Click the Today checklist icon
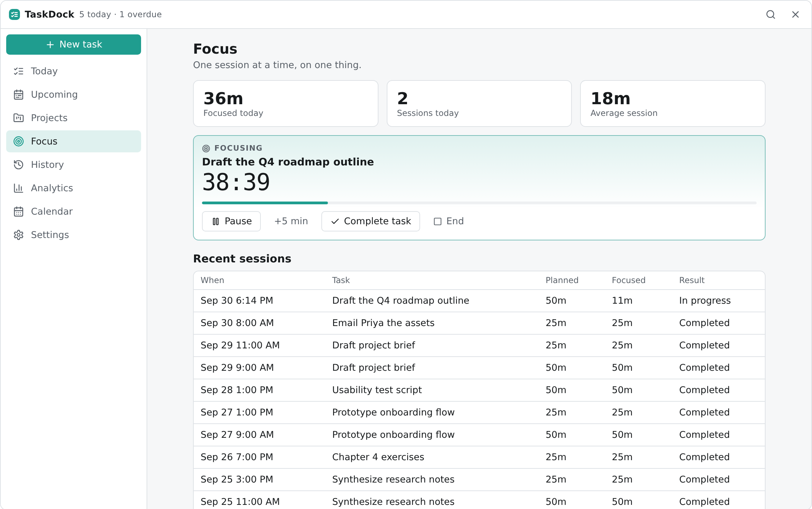812x509 pixels. [x=19, y=71]
